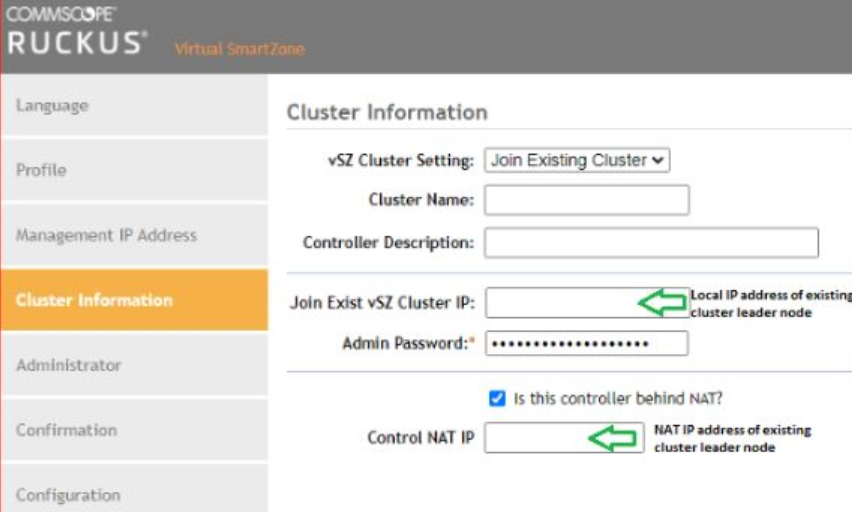Click the 'Cluster Name:' label
The image size is (852, 512).
click(421, 200)
